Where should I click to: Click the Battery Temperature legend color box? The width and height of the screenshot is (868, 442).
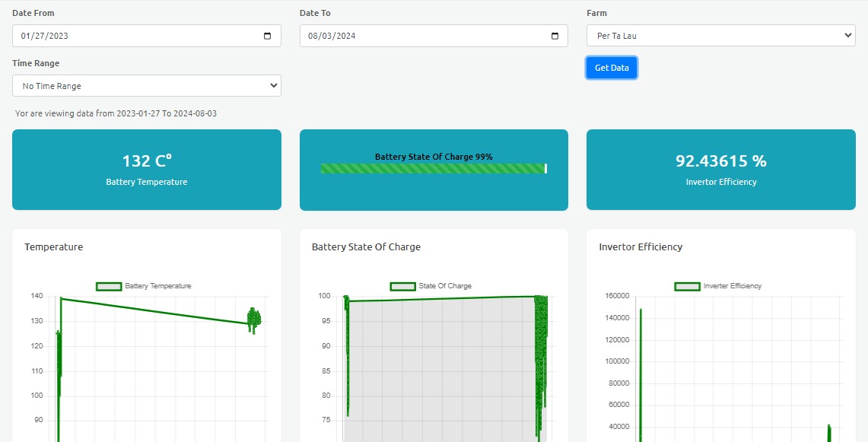point(109,286)
